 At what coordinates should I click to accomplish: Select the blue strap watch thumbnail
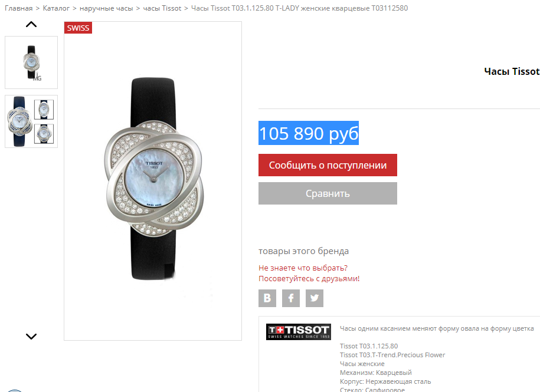pyautogui.click(x=31, y=121)
